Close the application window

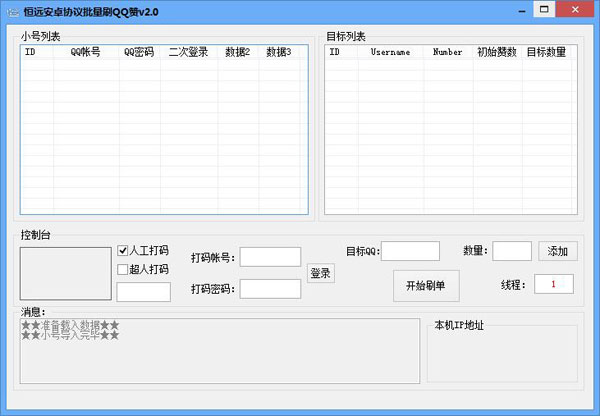(x=575, y=9)
